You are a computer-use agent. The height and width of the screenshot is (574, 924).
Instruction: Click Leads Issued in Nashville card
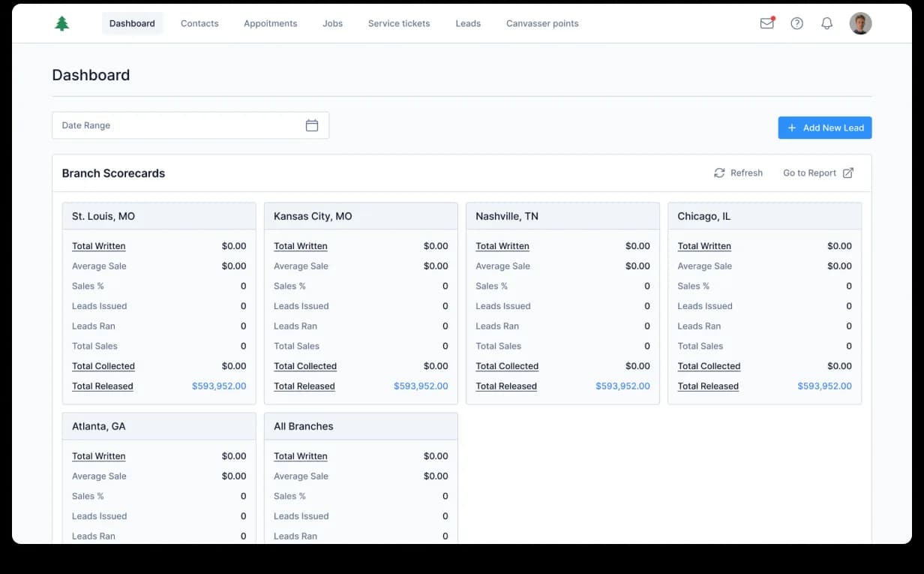tap(503, 306)
